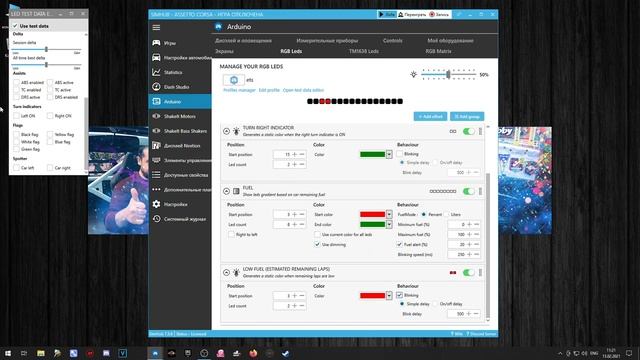Switch to the Экраны (Screens) tab
Screen dimensions: 640x360
point(224,51)
